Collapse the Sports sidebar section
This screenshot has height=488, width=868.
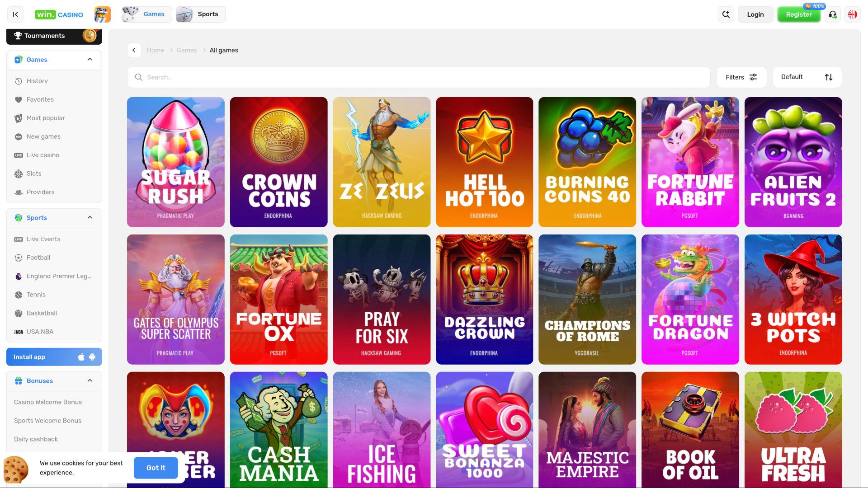(90, 218)
